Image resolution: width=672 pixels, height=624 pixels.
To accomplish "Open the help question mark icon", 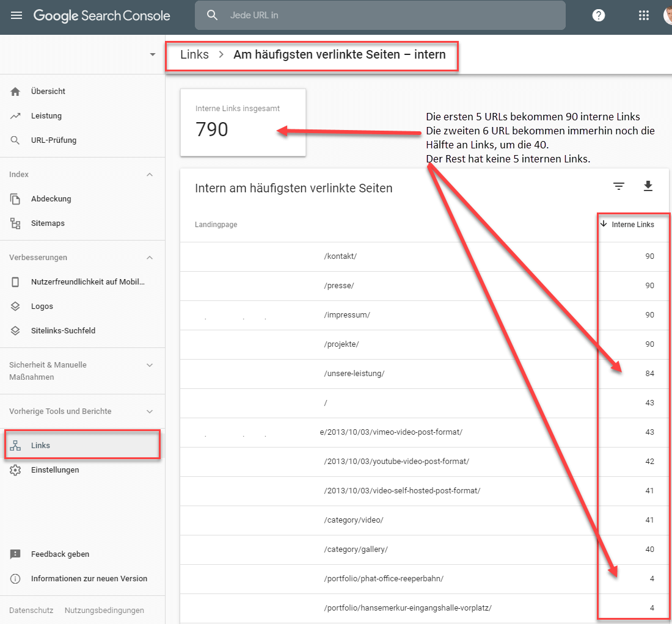I will click(x=598, y=15).
